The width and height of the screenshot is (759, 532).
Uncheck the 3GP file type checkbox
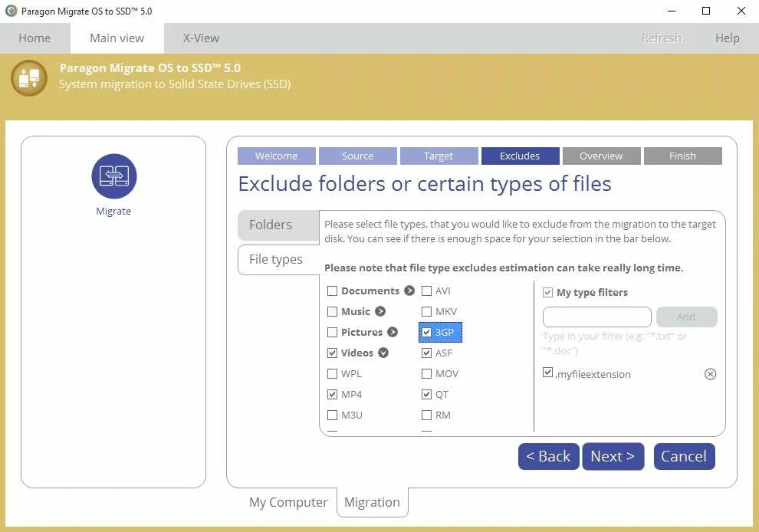click(x=426, y=332)
